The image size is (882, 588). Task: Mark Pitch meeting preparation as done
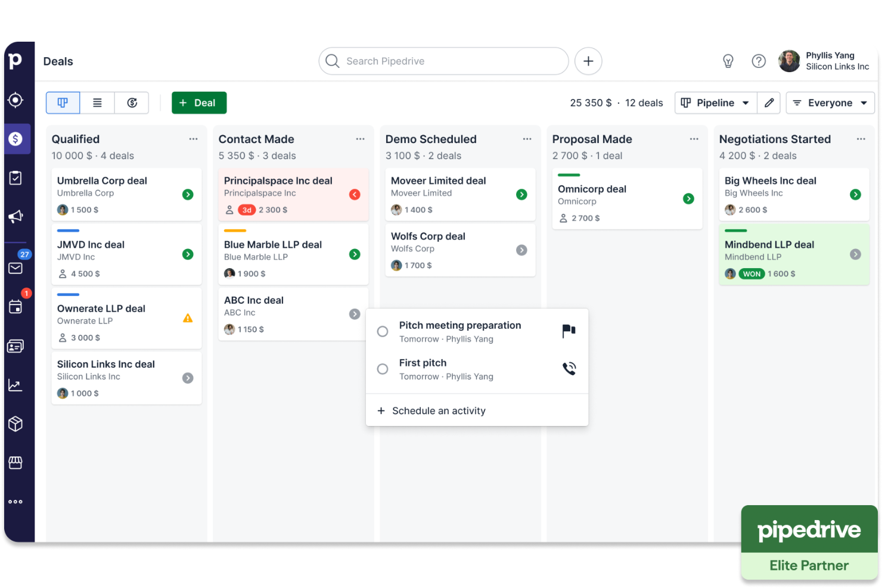(383, 331)
